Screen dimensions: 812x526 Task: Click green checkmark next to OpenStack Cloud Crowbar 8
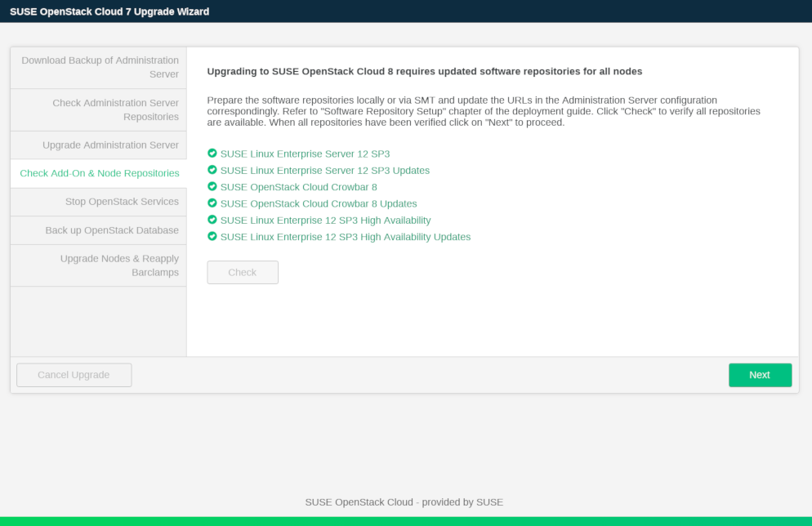pyautogui.click(x=212, y=186)
